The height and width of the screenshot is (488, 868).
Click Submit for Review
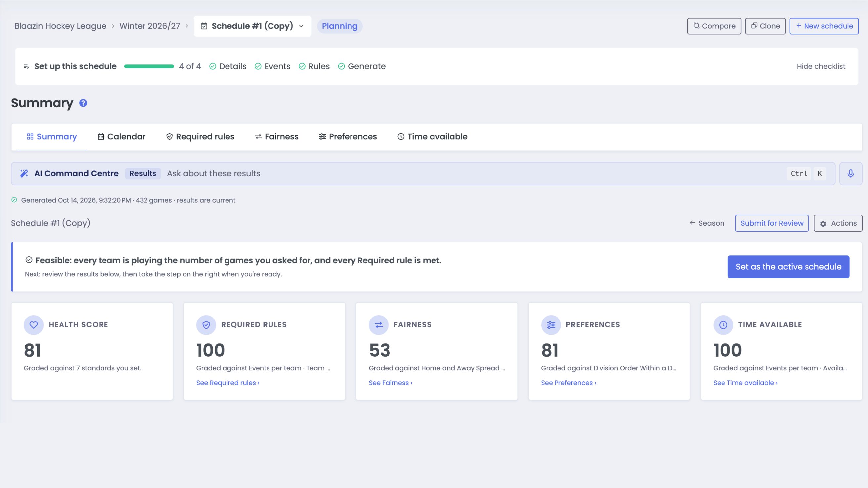[772, 223]
